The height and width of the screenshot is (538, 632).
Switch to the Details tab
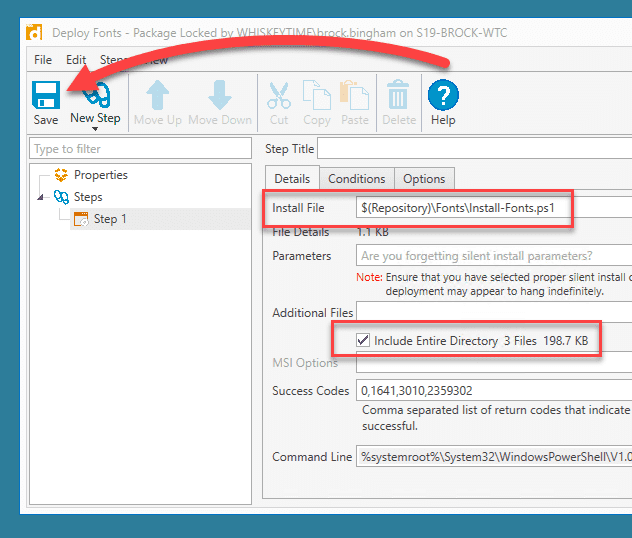coord(292,179)
